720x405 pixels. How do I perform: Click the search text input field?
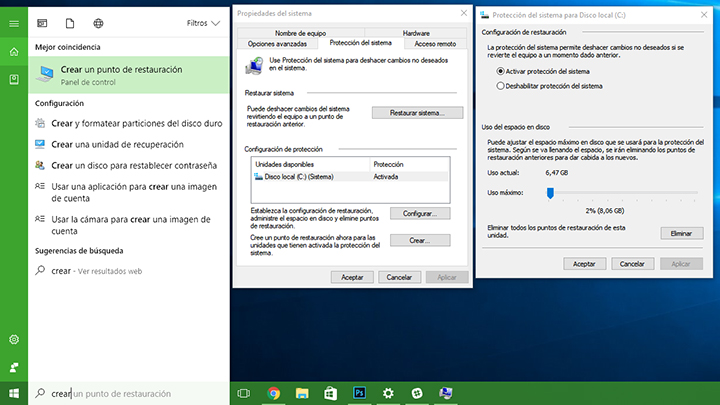[129, 394]
